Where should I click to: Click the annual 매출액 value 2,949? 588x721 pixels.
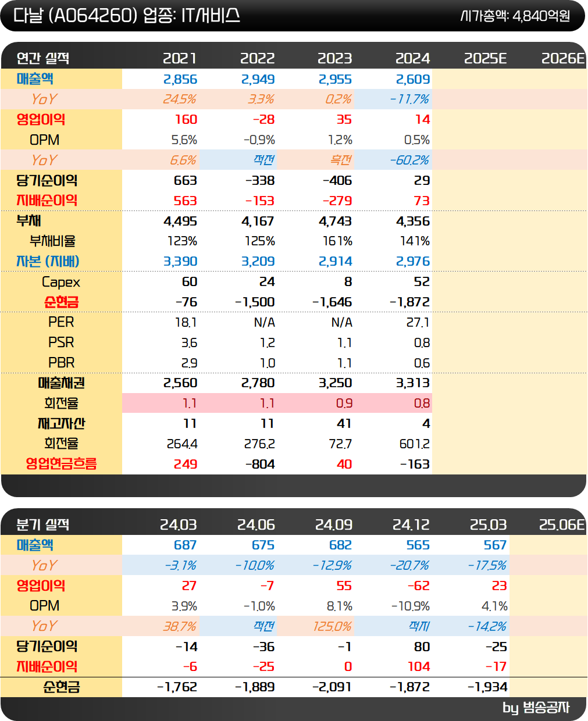[258, 79]
